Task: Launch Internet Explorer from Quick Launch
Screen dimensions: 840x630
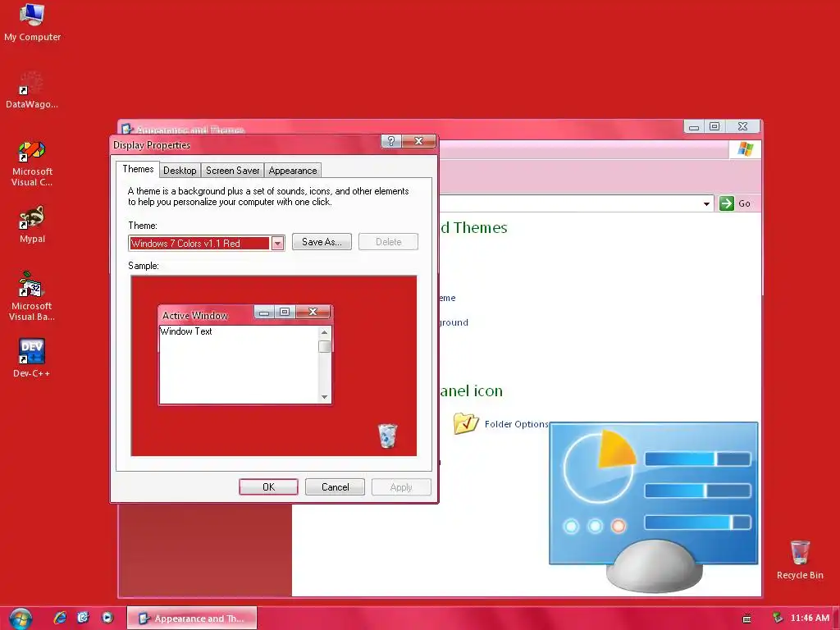Action: [60, 618]
